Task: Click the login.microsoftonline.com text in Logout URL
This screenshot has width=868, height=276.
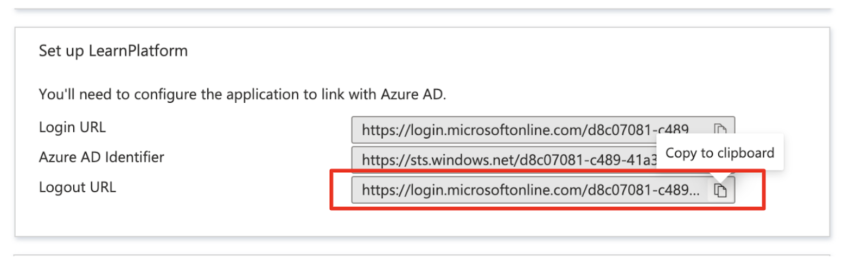Action: coord(531,190)
